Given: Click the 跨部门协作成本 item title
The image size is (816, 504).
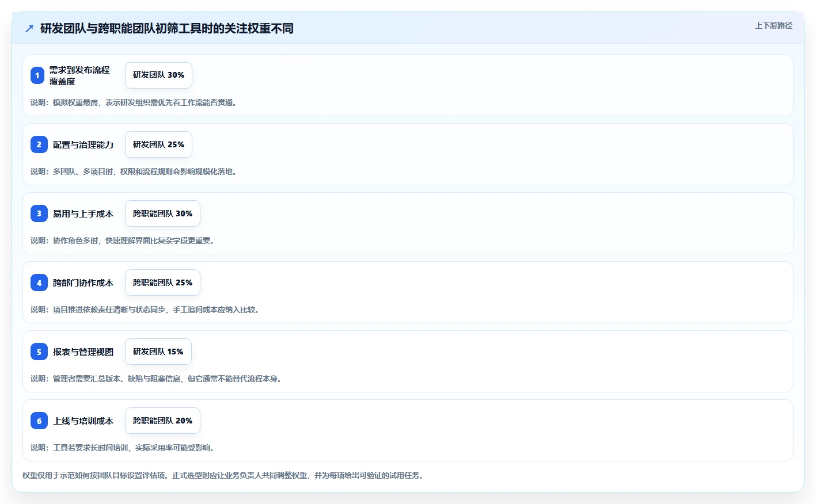Looking at the screenshot, I should [x=84, y=282].
